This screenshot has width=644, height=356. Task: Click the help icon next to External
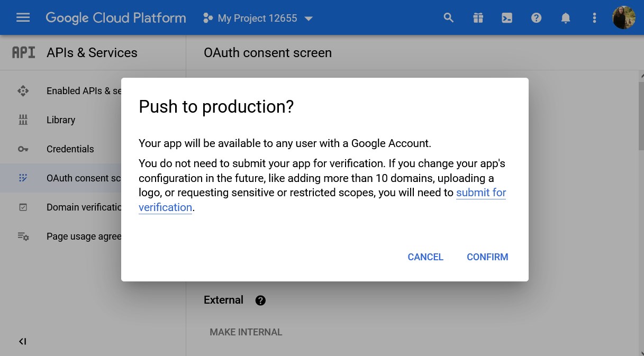(260, 300)
